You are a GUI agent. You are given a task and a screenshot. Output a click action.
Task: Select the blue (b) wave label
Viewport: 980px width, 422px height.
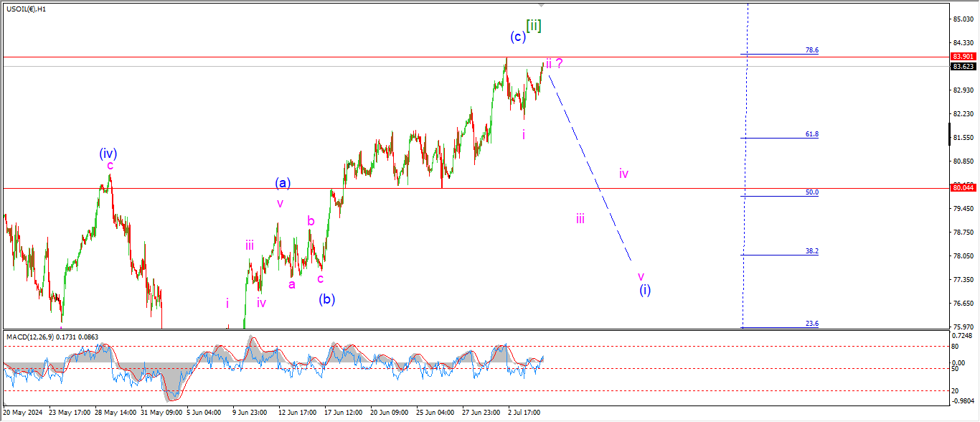point(327,299)
